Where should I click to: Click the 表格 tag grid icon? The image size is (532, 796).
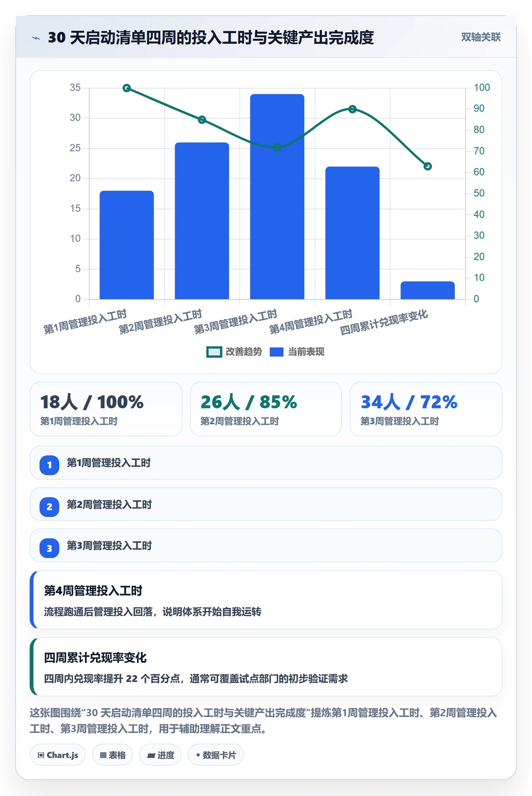tap(103, 755)
